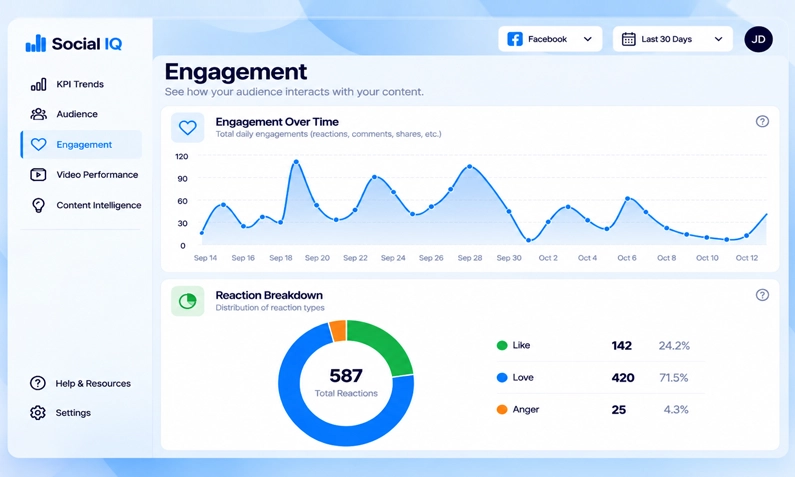Image resolution: width=795 pixels, height=477 pixels.
Task: Click the Anger count 25
Action: coord(619,410)
